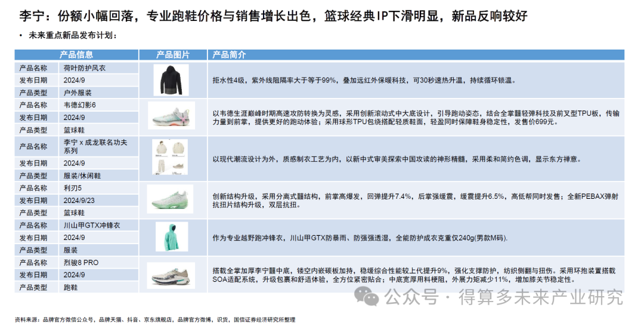Click the product type 服装/休闲鞋
The width and height of the screenshot is (644, 323).
tap(82, 176)
